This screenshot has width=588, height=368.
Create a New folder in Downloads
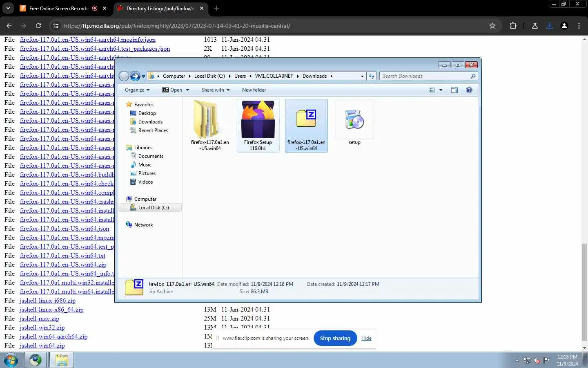click(254, 90)
